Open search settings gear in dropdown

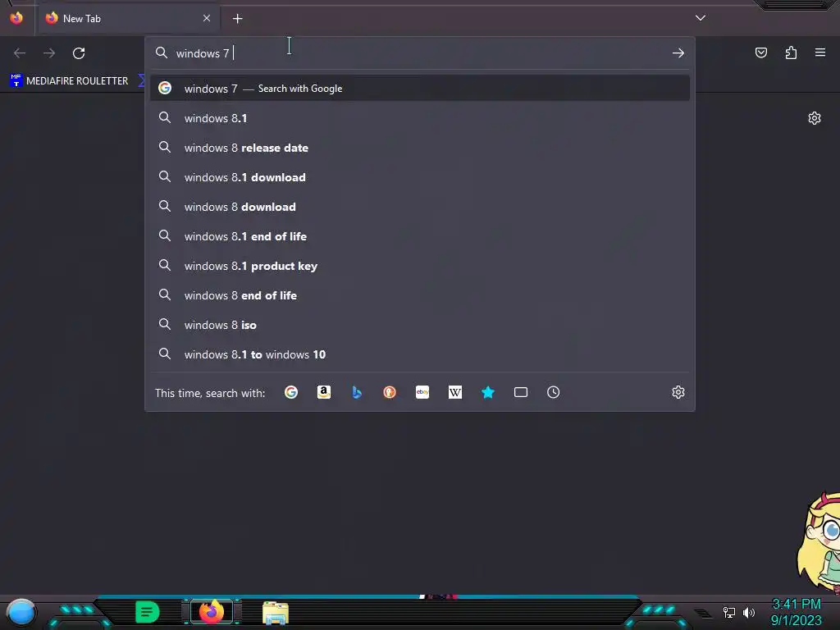(x=678, y=392)
